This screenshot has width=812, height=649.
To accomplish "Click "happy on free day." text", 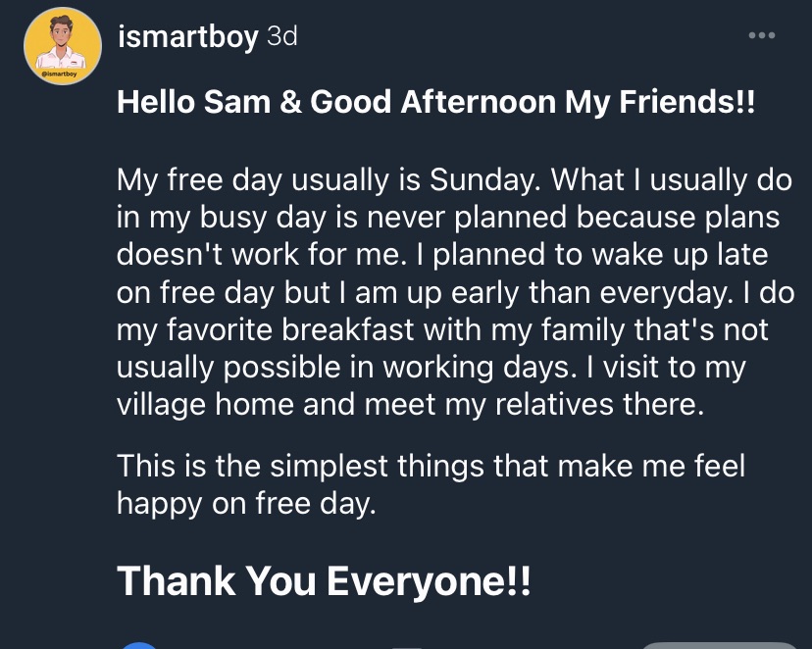I will coord(246,503).
